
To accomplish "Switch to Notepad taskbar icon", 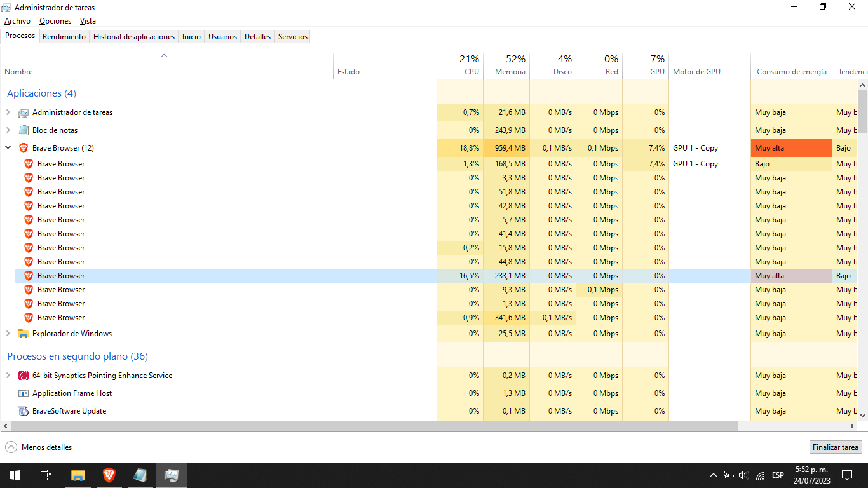I will pos(140,475).
